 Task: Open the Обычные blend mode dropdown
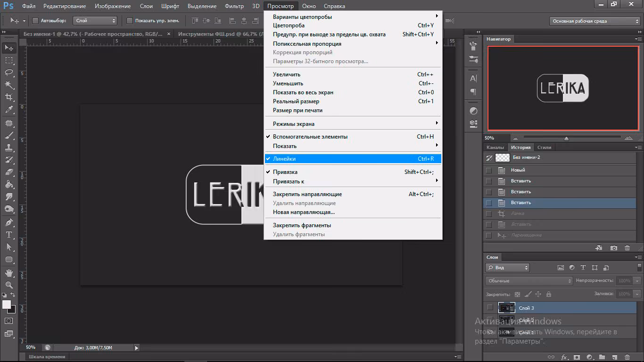(529, 281)
